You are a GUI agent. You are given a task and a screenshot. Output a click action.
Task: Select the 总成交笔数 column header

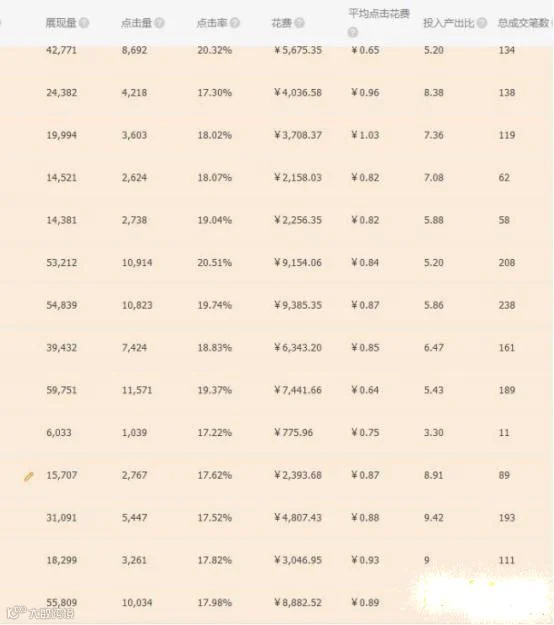(x=523, y=23)
